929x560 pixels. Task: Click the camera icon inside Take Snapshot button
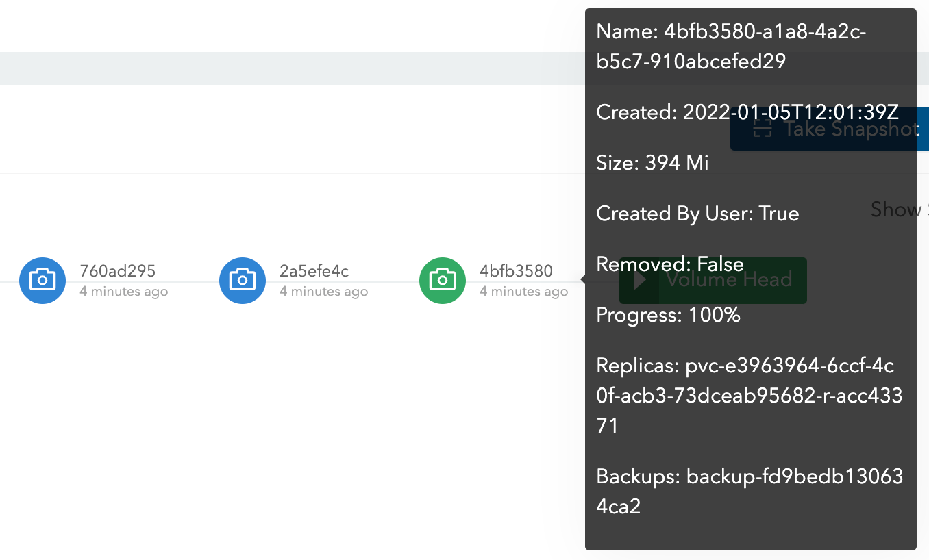coord(763,129)
